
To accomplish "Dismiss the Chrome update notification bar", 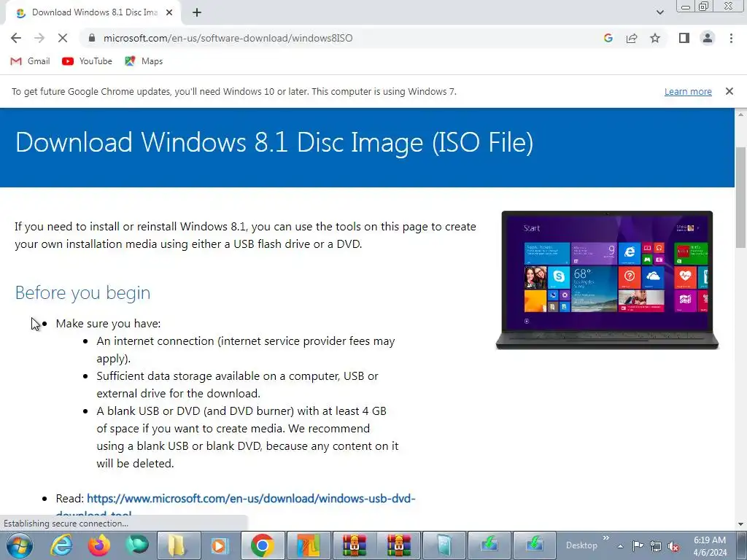I will pyautogui.click(x=729, y=91).
